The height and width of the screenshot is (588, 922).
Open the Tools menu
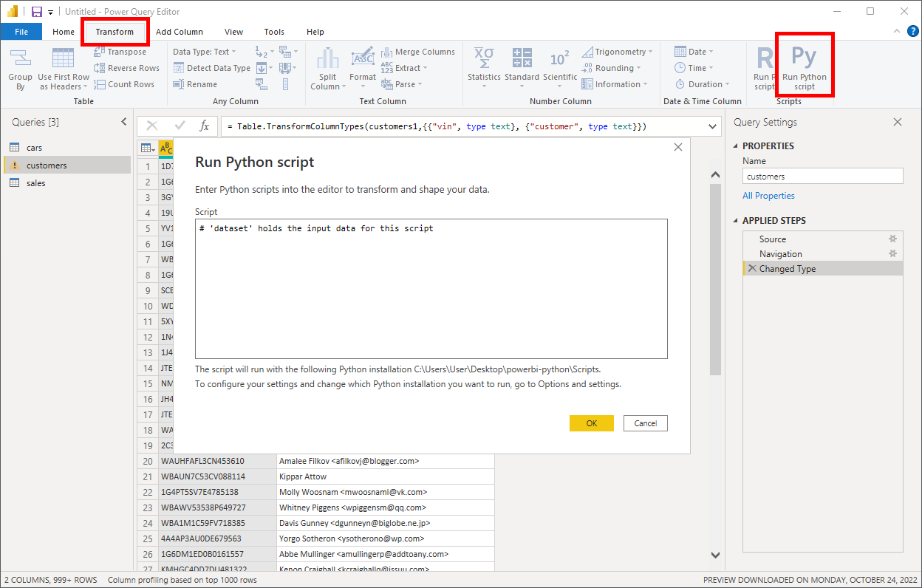point(274,32)
